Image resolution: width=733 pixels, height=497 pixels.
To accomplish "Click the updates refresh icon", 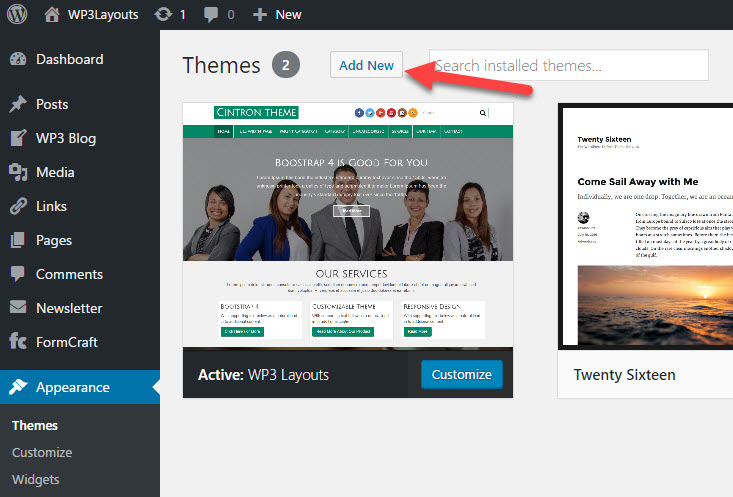I will 163,14.
